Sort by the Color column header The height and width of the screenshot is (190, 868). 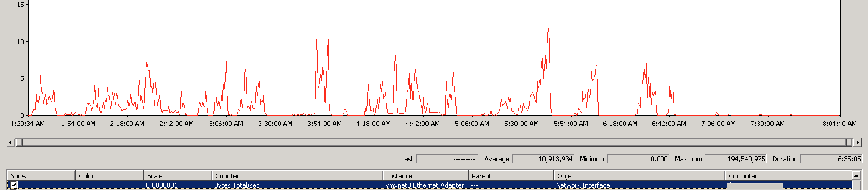109,176
